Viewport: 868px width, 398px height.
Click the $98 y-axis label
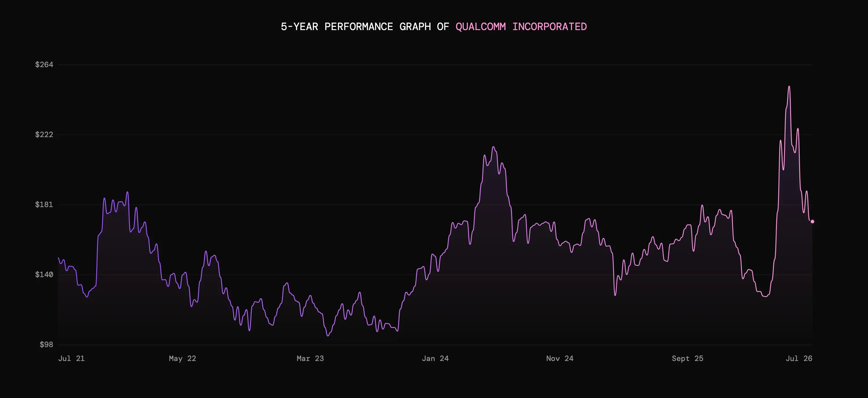(47, 344)
